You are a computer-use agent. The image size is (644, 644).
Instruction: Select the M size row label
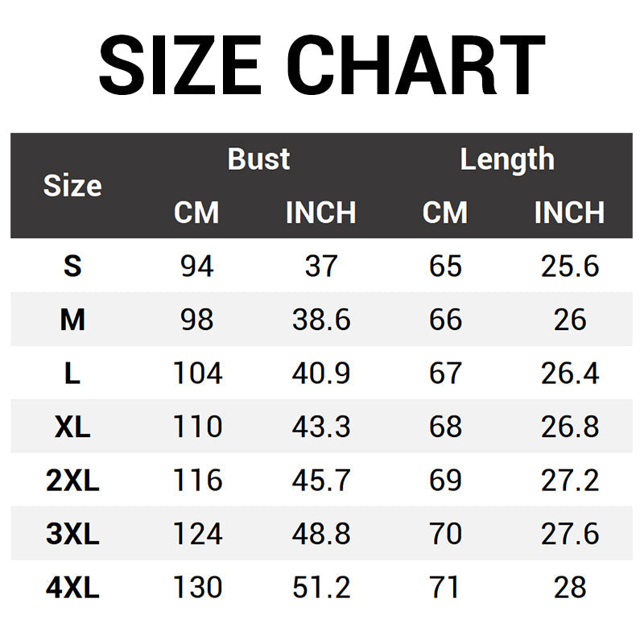72,320
